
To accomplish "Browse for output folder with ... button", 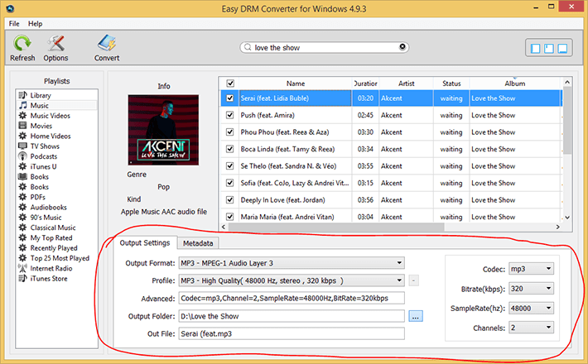I will (416, 316).
